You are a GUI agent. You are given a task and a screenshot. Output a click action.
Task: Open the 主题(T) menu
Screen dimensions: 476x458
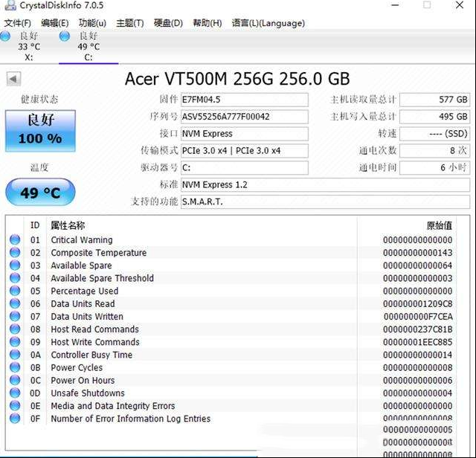click(130, 23)
